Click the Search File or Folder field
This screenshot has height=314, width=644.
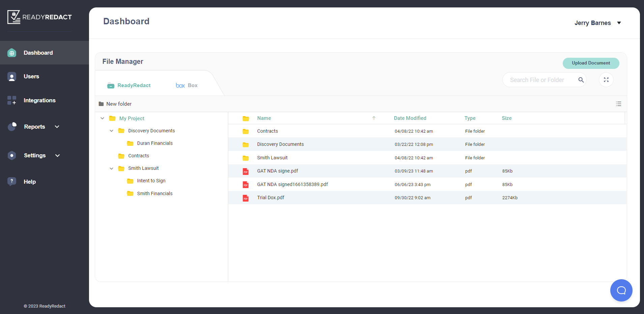click(544, 80)
